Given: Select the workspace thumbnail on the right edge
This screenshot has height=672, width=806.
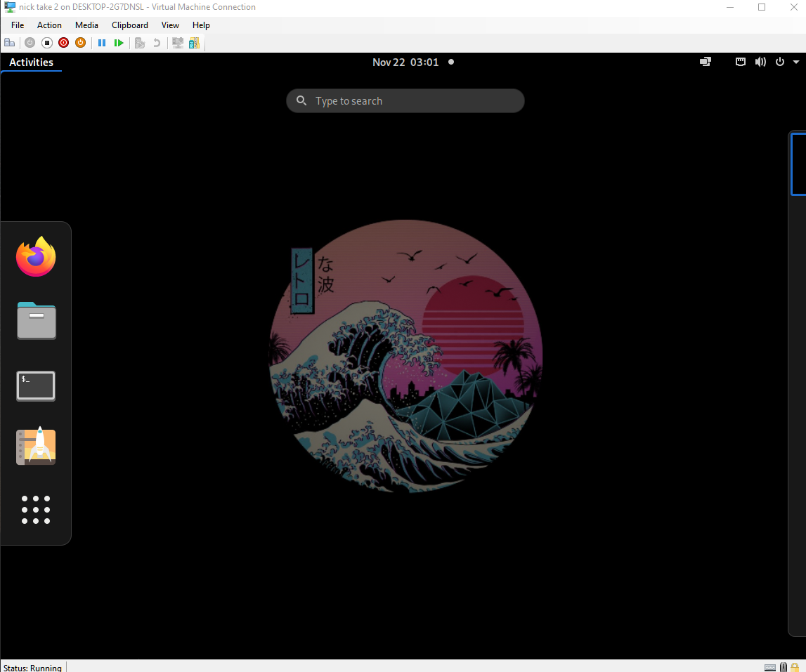Looking at the screenshot, I should [798, 164].
